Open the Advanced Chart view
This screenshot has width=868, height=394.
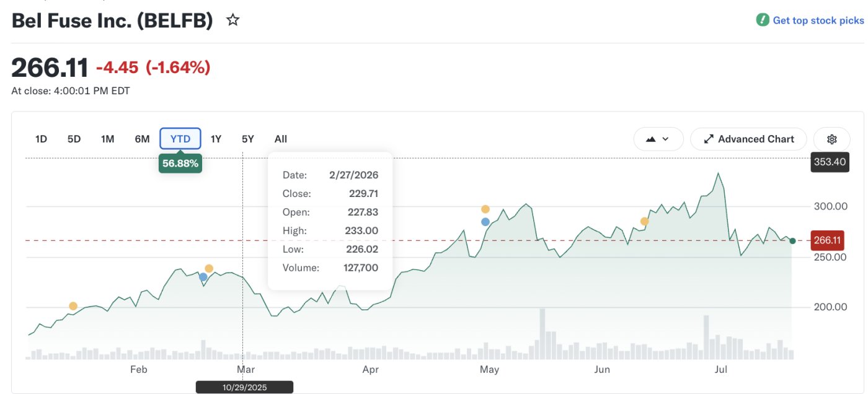748,139
